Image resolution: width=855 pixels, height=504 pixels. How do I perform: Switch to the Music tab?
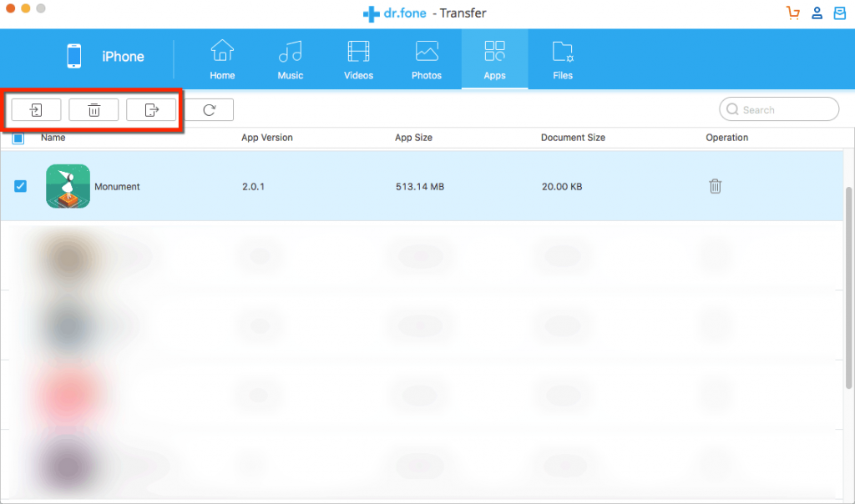pyautogui.click(x=290, y=57)
